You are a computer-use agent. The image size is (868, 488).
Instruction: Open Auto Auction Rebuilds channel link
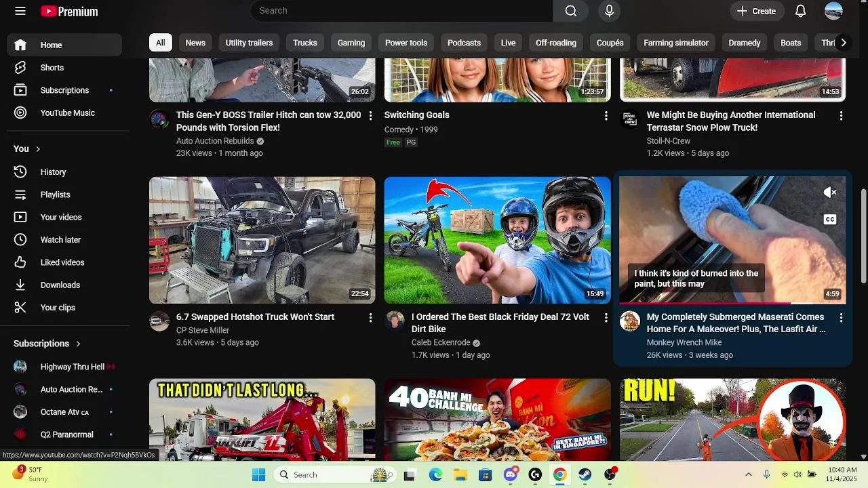click(x=215, y=141)
